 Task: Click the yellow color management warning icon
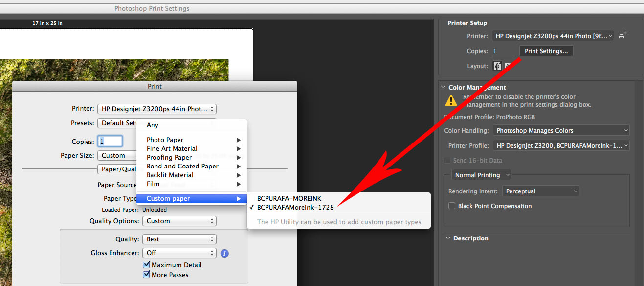[x=451, y=100]
